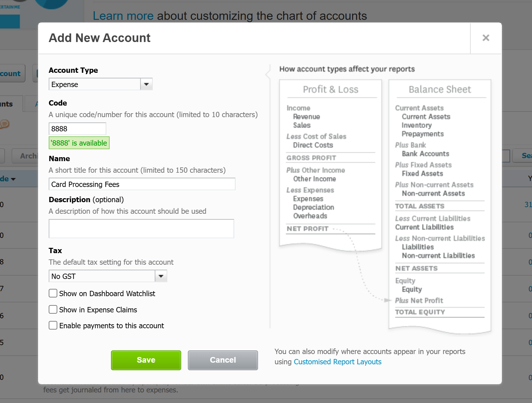Tick Show in Expense Claims checkbox

click(x=53, y=310)
